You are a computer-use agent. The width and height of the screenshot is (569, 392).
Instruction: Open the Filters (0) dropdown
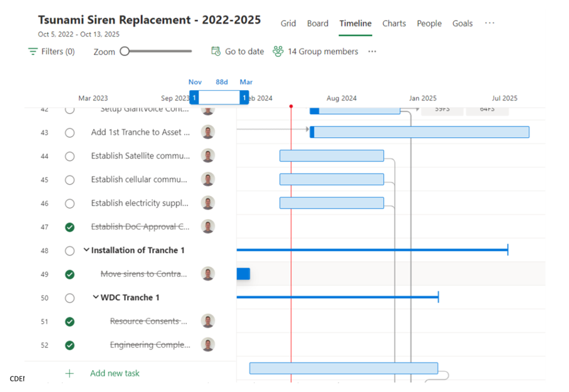(x=50, y=52)
